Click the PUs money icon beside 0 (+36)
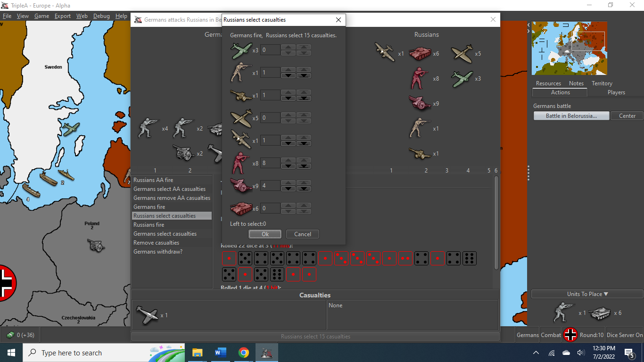Viewport: 644px width, 362px height. click(10, 335)
